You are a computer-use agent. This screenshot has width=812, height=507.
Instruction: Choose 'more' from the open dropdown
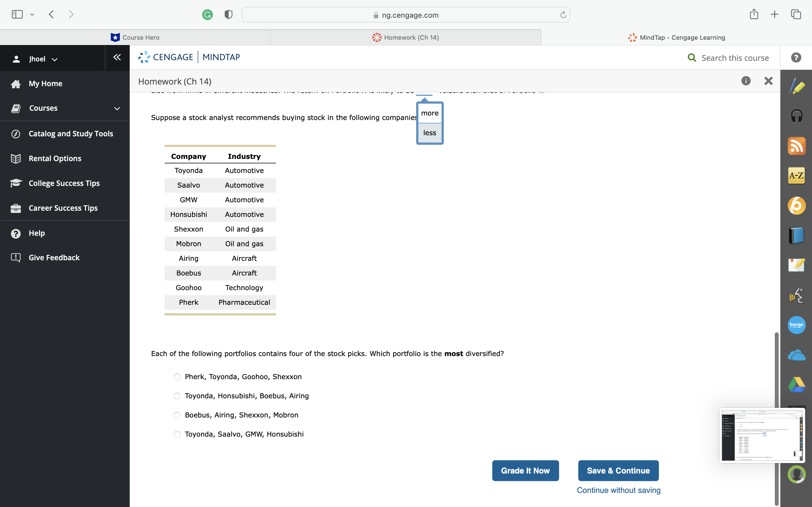pos(429,113)
